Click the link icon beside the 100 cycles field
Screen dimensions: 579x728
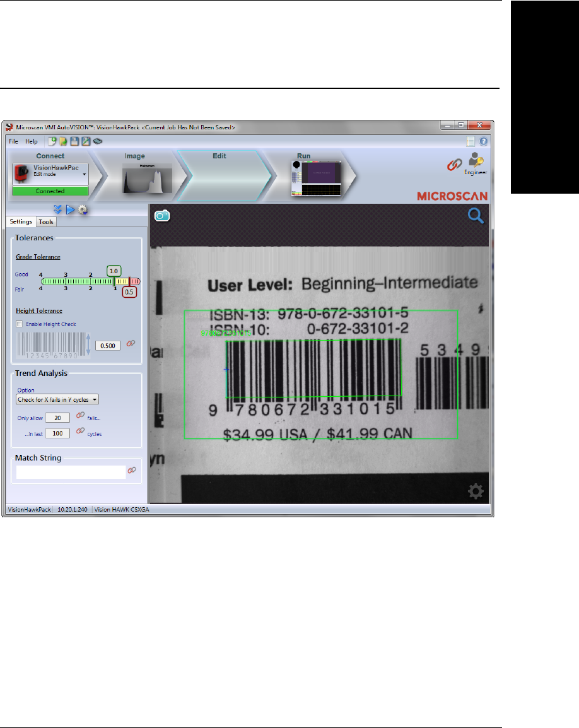pyautogui.click(x=80, y=431)
